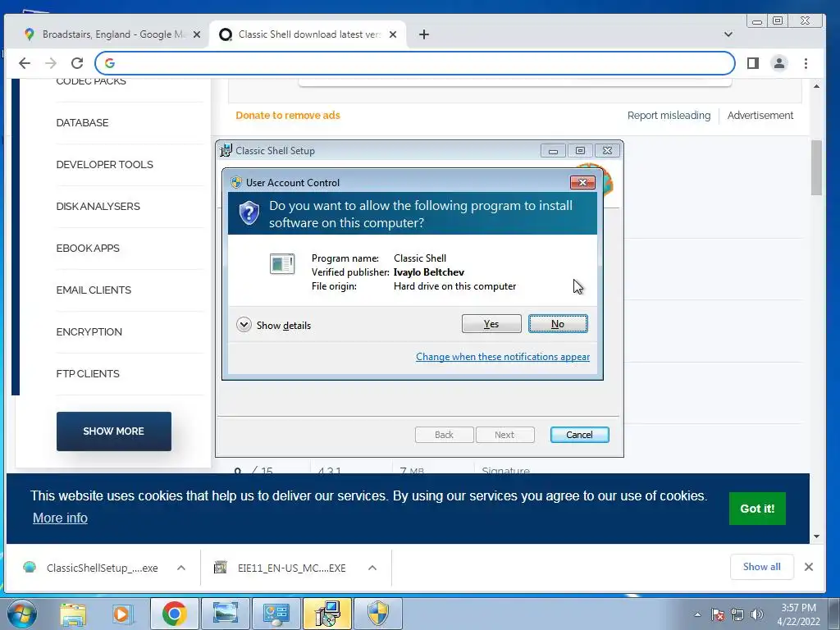840x630 pixels.
Task: Click the page vertical scrollbar thumb
Action: point(816,167)
